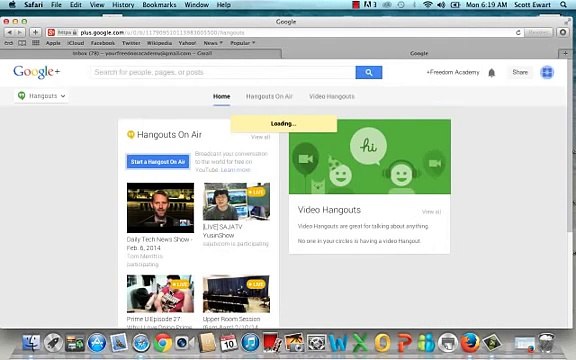
Task: Reload the page with the refresh icon
Action: [x=518, y=32]
